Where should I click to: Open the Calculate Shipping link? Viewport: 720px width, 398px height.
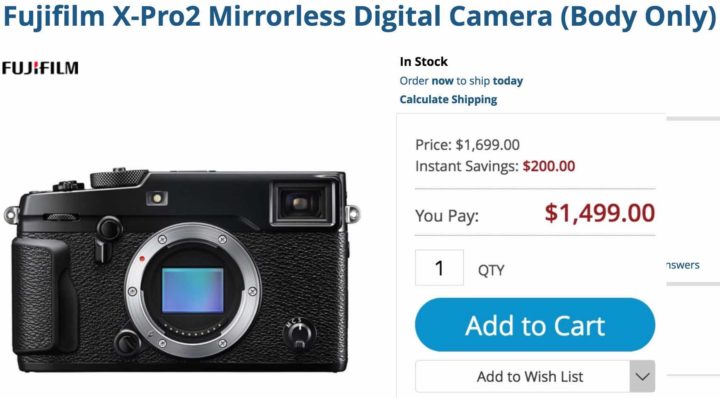tap(448, 100)
